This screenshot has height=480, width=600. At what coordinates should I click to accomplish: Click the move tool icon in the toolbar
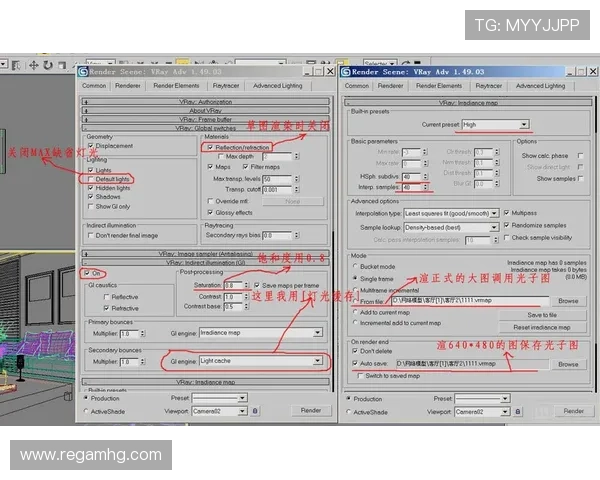(33, 65)
